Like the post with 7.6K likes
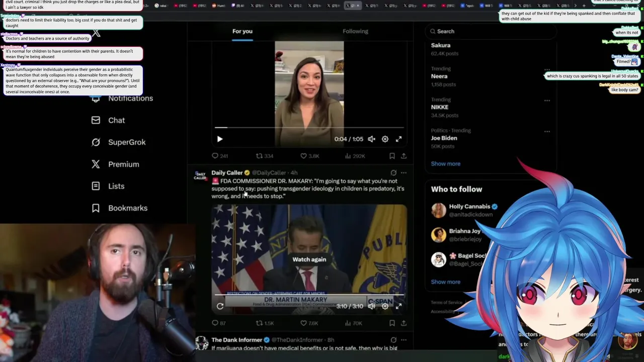The image size is (644, 362). point(309,323)
